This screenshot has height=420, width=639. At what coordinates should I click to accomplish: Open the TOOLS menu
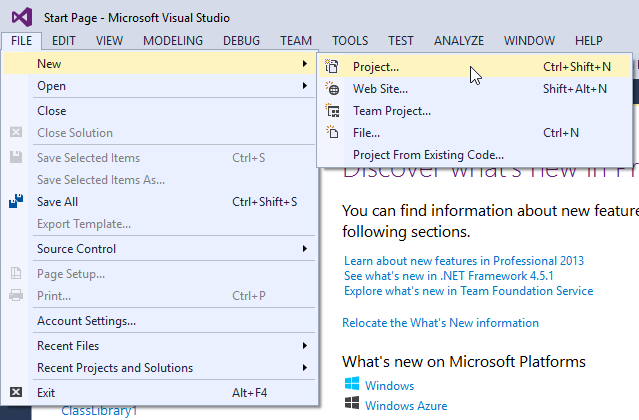click(x=350, y=41)
